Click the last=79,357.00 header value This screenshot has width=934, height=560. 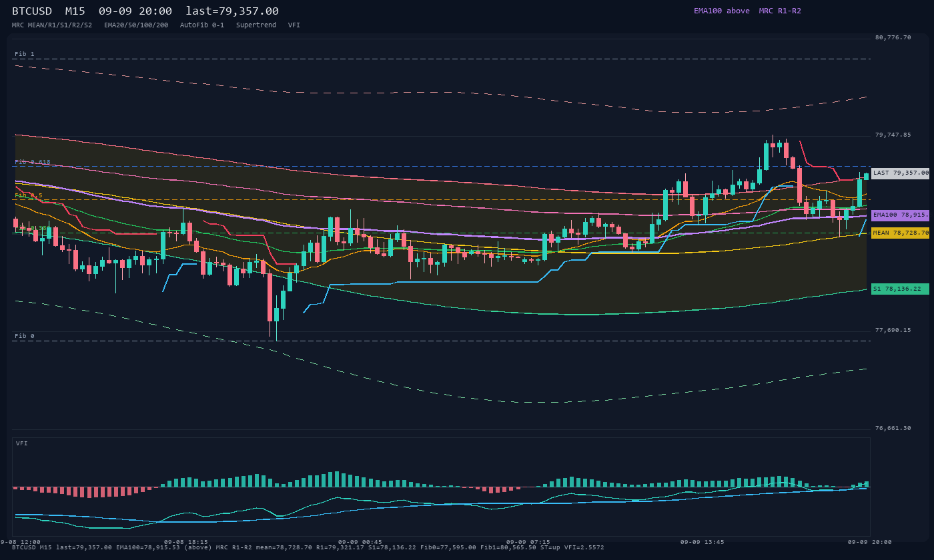click(x=232, y=11)
